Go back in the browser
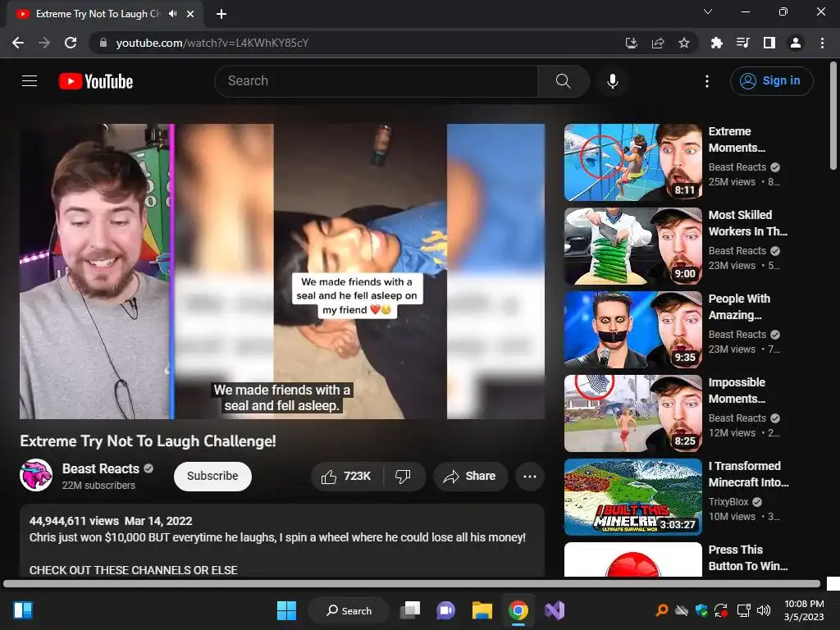This screenshot has height=630, width=840. coord(18,43)
